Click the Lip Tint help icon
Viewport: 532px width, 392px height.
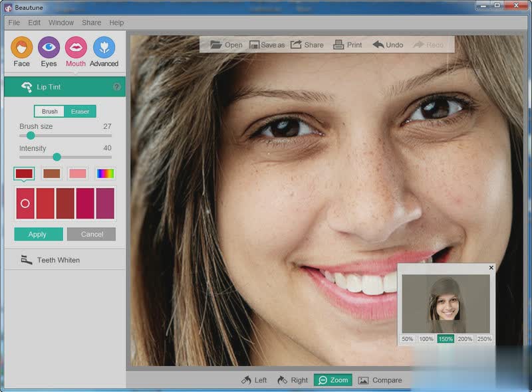click(x=117, y=87)
